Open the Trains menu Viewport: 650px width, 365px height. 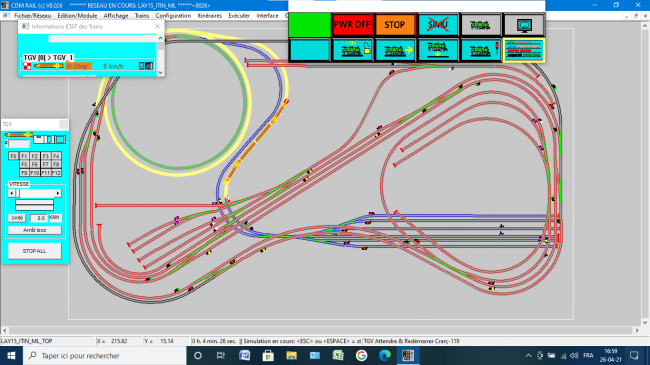click(x=142, y=15)
